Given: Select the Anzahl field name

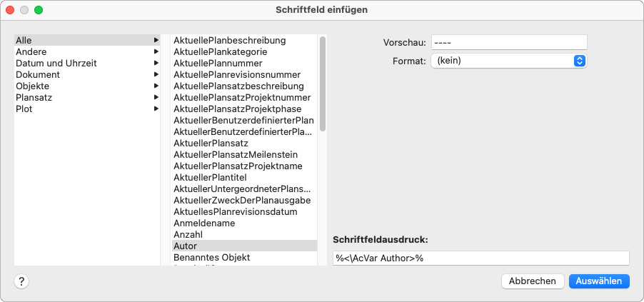Looking at the screenshot, I should pos(188,234).
